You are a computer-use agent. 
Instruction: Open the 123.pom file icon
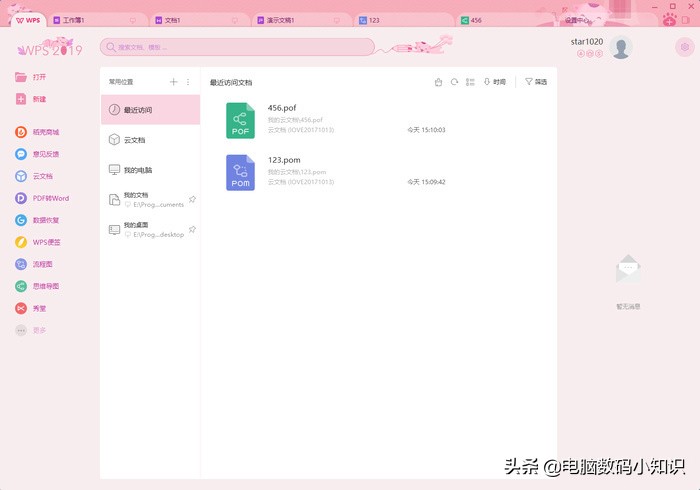pyautogui.click(x=240, y=173)
